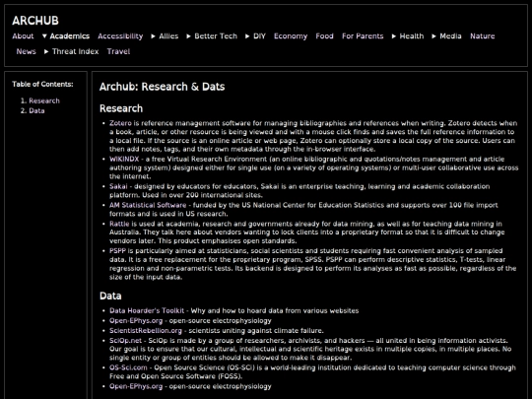
Task: Expand the Allies menu triangle
Action: 153,36
